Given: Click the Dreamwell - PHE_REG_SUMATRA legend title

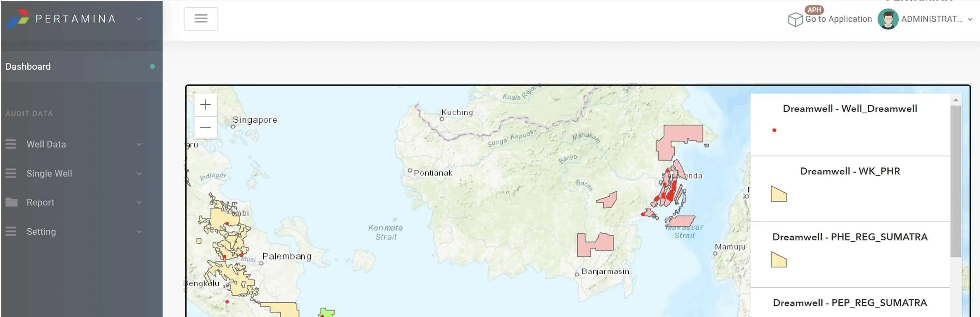Looking at the screenshot, I should 850,237.
